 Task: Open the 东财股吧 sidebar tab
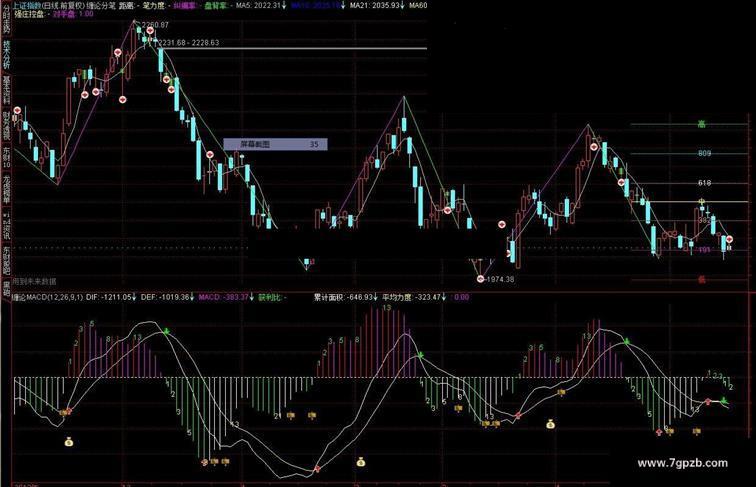pyautogui.click(x=6, y=261)
